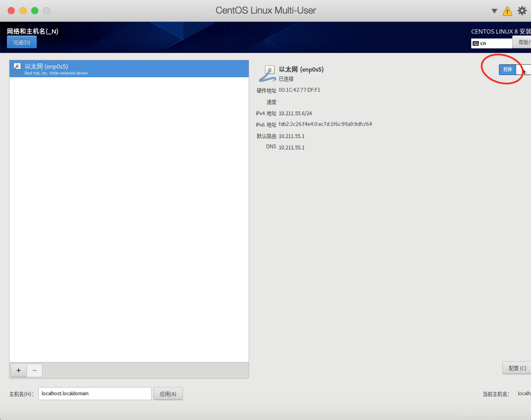Click the yellow minimize window button
The width and height of the screenshot is (531, 420).
coord(23,11)
